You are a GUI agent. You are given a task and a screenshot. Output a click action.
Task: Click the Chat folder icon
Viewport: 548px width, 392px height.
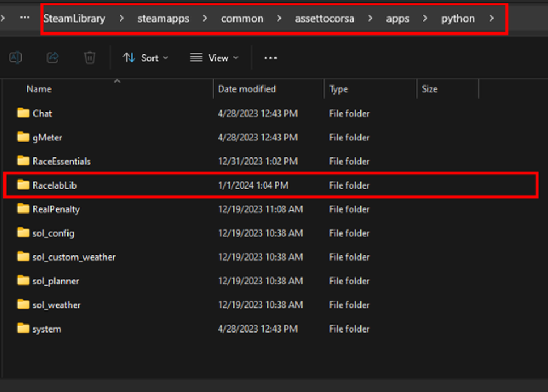click(x=23, y=113)
